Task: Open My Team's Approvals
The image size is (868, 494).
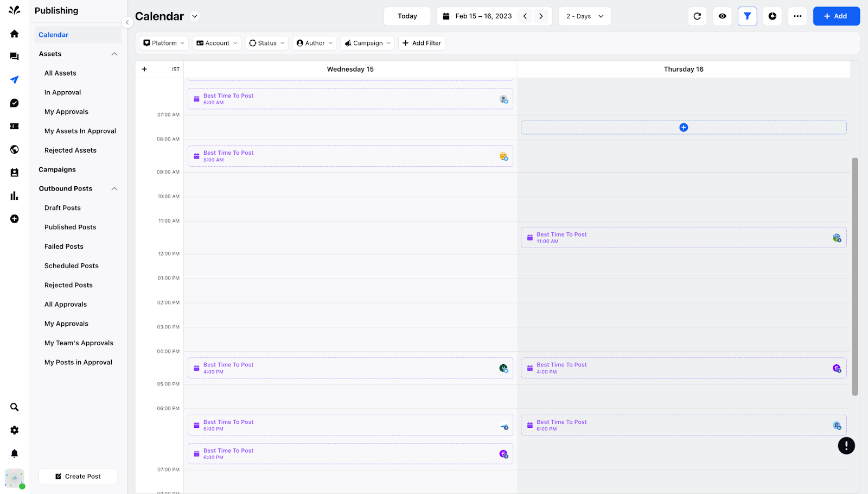Action: pyautogui.click(x=79, y=343)
